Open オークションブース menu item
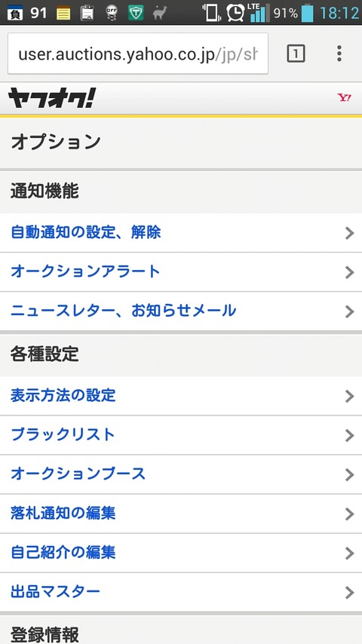 (x=181, y=474)
